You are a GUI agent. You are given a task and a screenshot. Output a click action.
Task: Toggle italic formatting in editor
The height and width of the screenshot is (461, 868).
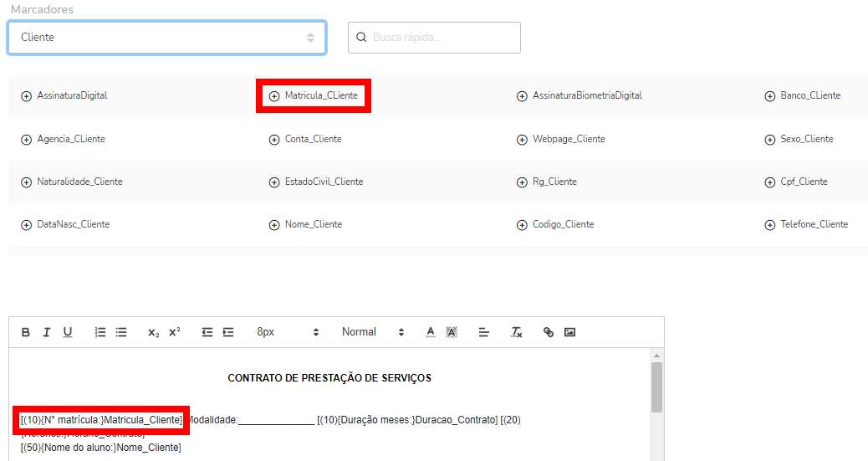coord(47,332)
